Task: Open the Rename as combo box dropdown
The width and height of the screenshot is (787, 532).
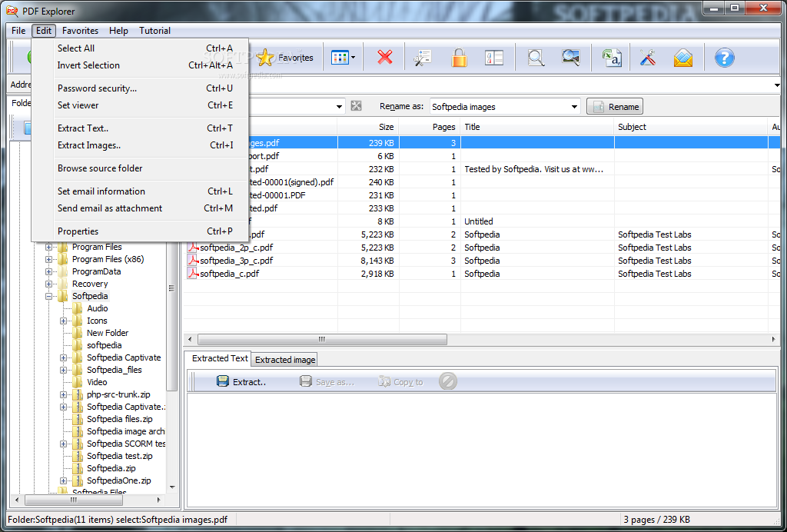Action: click(x=574, y=107)
